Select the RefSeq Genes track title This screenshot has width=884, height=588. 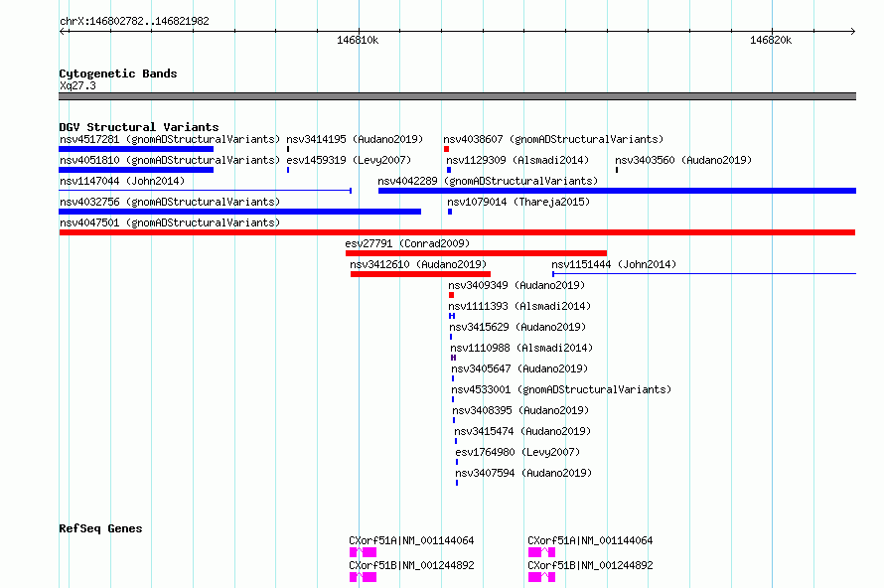click(101, 528)
